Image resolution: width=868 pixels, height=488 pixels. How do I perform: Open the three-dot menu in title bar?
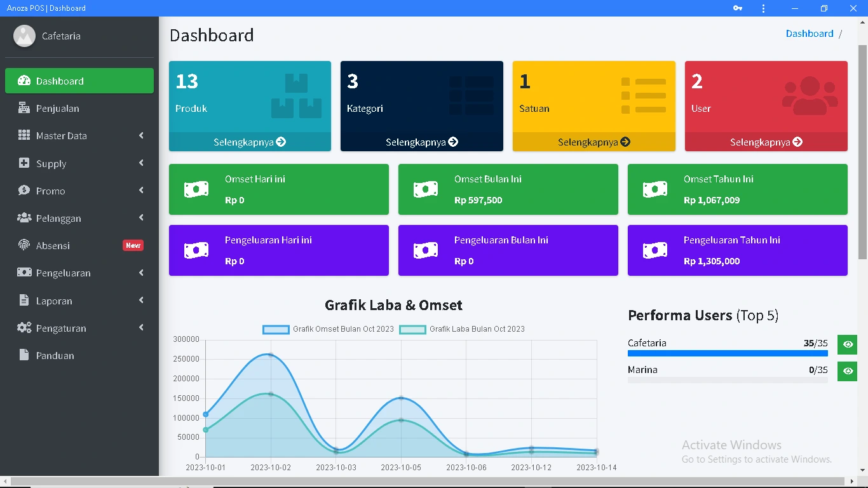click(x=763, y=8)
